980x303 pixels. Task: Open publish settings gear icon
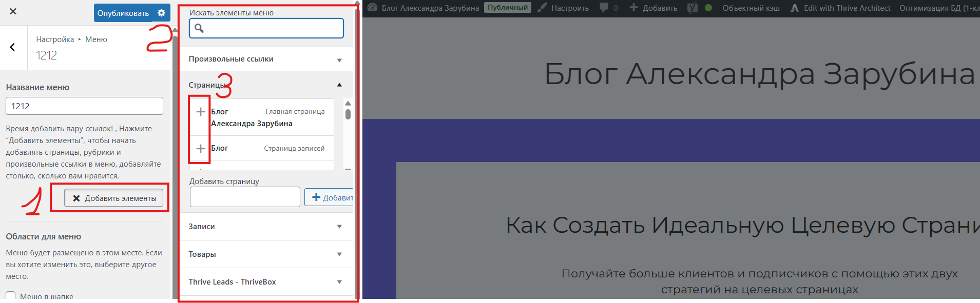[161, 13]
